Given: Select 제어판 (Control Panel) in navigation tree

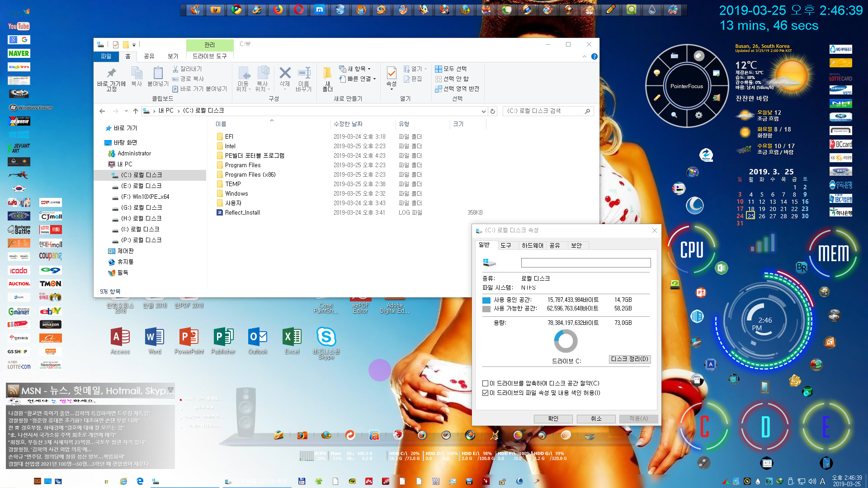Looking at the screenshot, I should (121, 251).
